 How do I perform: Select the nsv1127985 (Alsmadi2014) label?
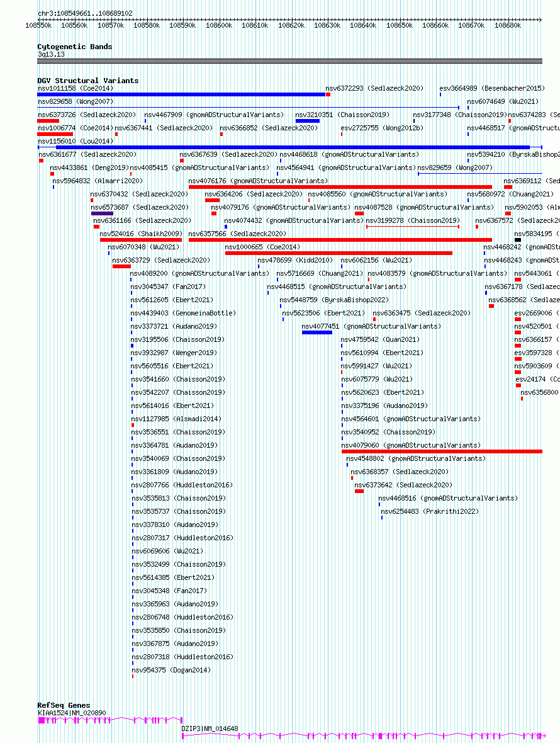click(x=176, y=421)
